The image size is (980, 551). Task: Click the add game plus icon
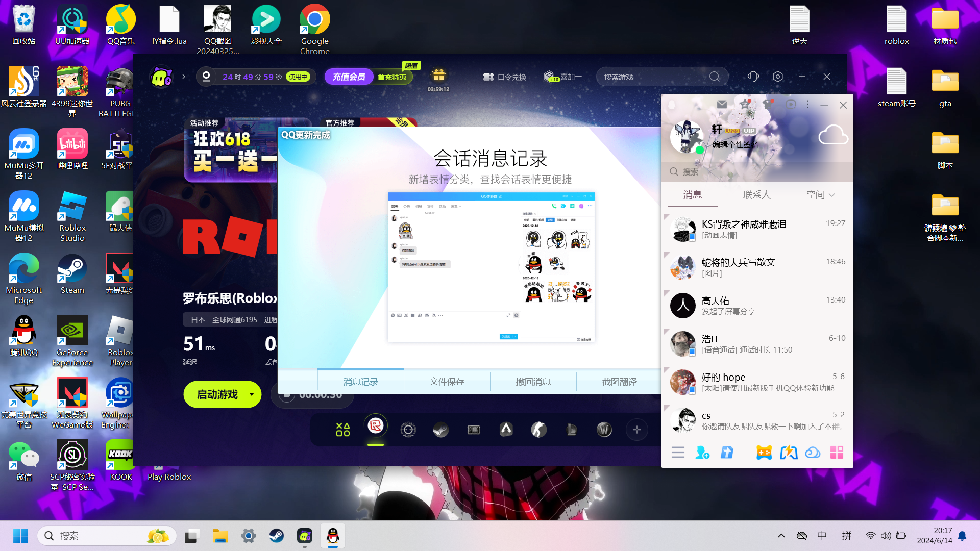pyautogui.click(x=637, y=430)
